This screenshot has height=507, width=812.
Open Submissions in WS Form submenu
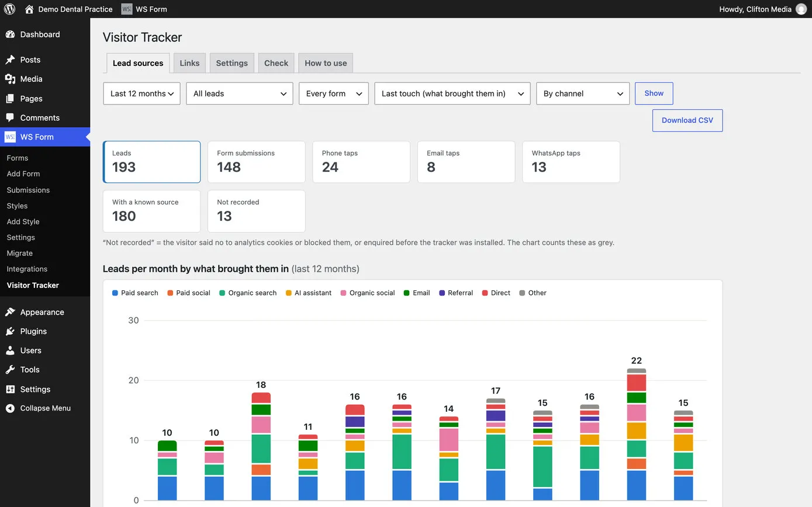(x=28, y=190)
